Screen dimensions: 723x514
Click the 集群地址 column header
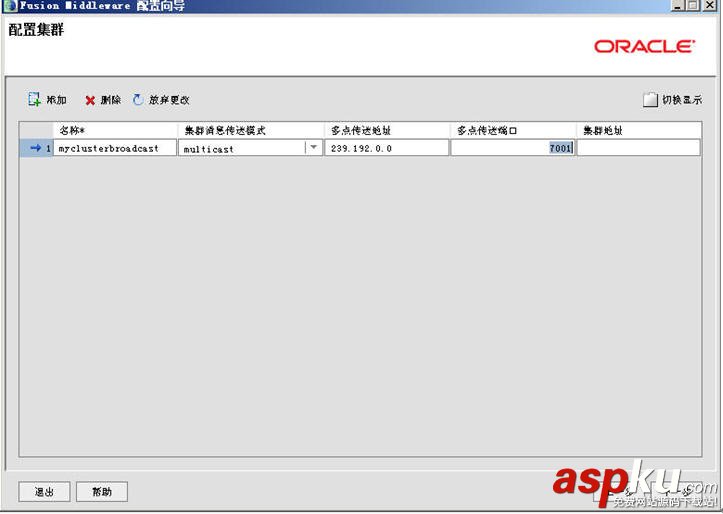639,130
